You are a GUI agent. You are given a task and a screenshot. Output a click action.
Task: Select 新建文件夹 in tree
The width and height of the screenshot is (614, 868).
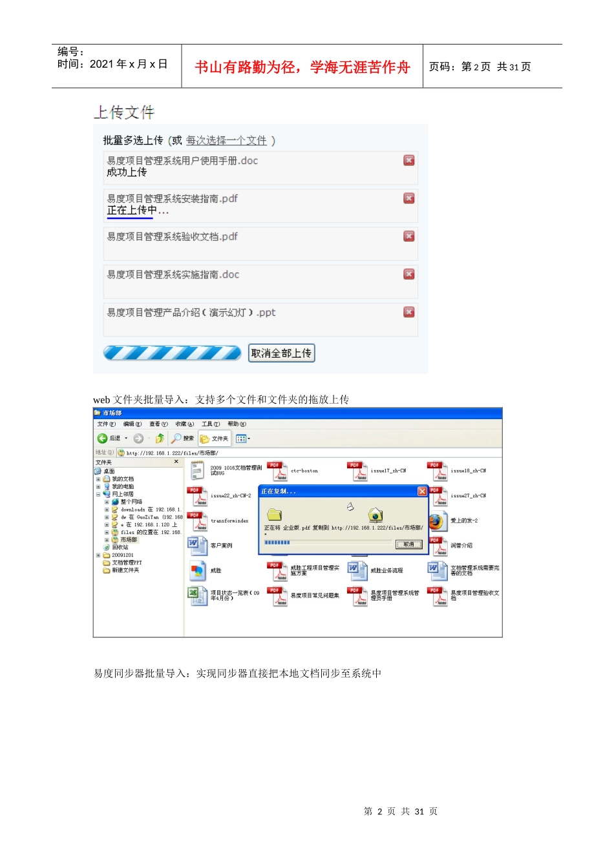point(125,570)
